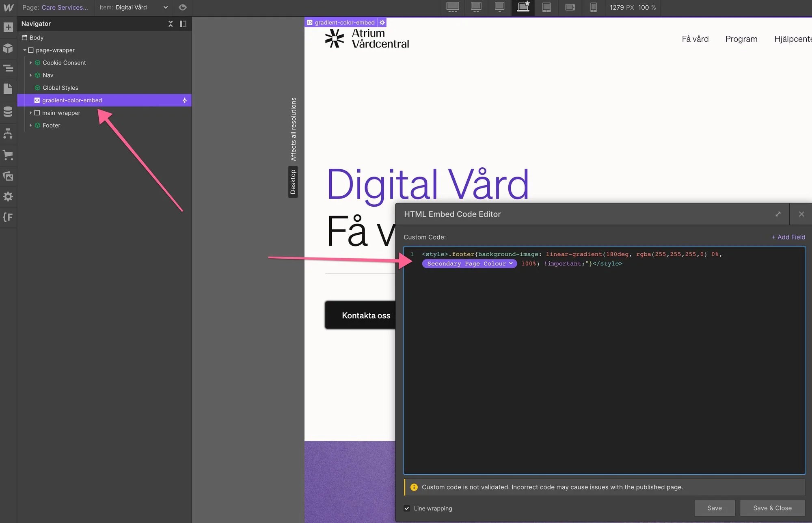Open the Pages panel
The height and width of the screenshot is (523, 812).
[x=8, y=89]
